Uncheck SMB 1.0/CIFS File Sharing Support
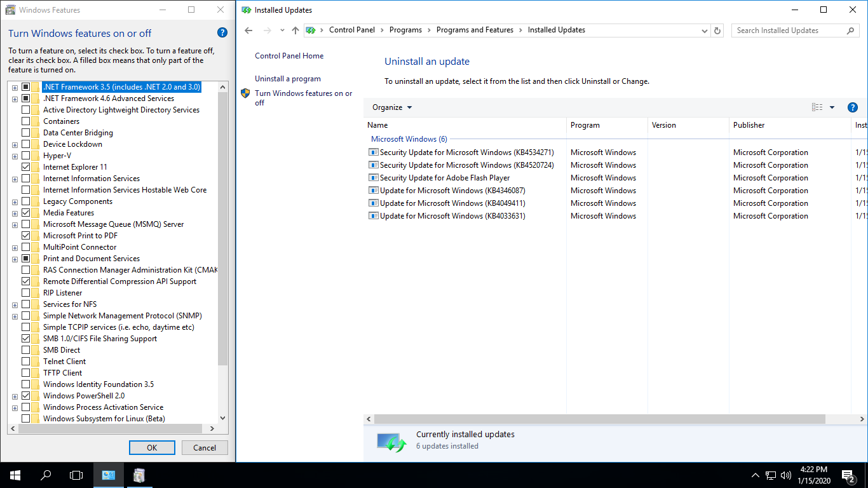Viewport: 868px width, 488px height. [x=26, y=339]
